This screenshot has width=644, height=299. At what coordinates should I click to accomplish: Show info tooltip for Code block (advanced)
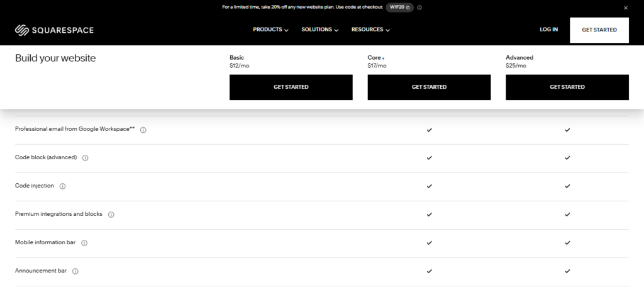tap(86, 158)
